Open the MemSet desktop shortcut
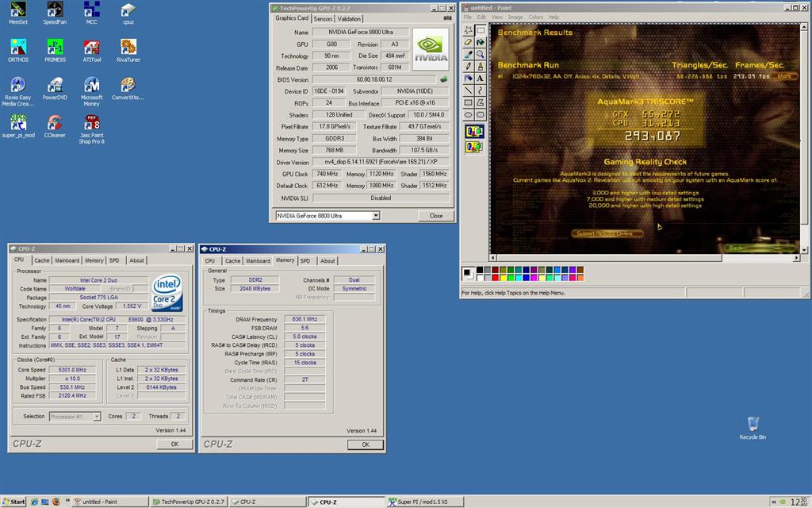 point(18,13)
